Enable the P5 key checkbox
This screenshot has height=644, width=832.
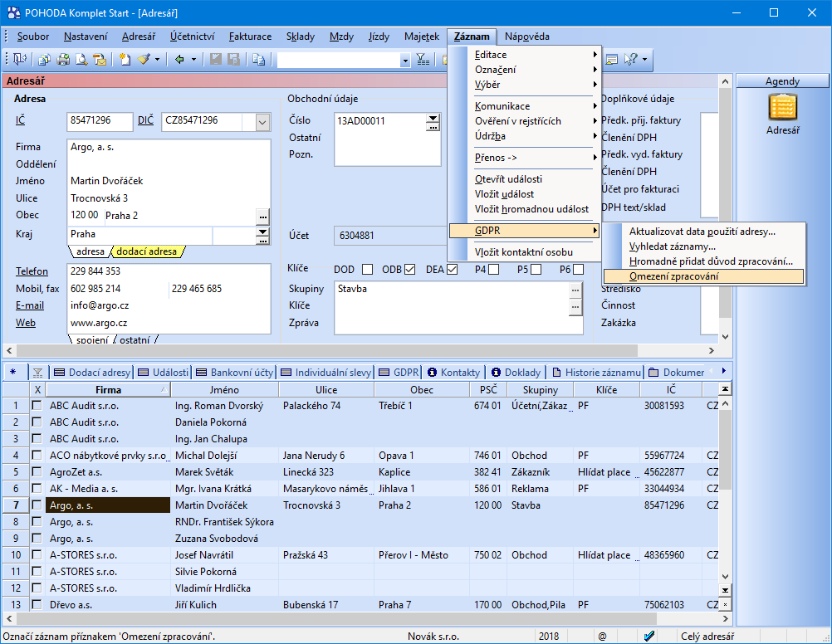pos(536,270)
